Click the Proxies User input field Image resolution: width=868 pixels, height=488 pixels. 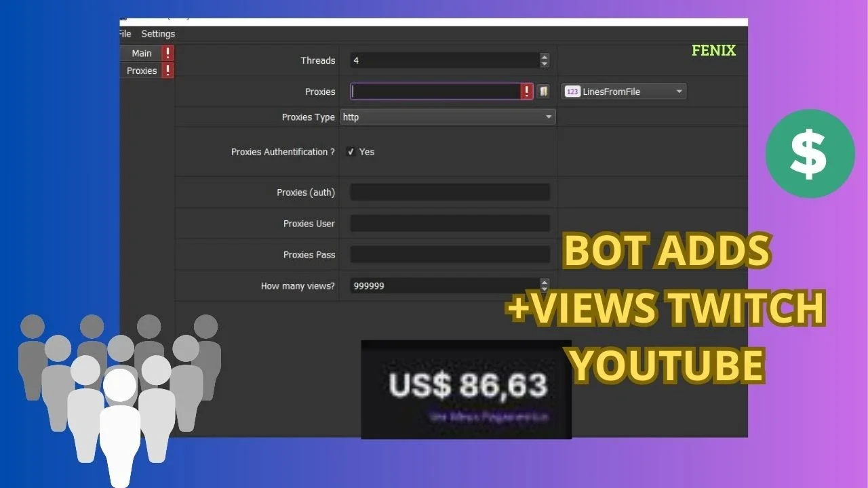click(x=450, y=224)
